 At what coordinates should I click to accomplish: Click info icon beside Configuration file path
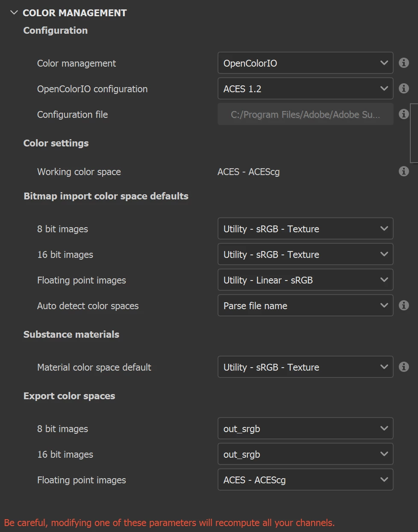click(403, 114)
